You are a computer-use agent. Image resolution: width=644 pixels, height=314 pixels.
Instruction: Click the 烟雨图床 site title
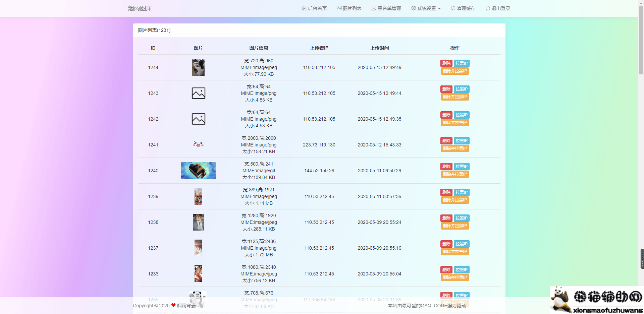140,8
